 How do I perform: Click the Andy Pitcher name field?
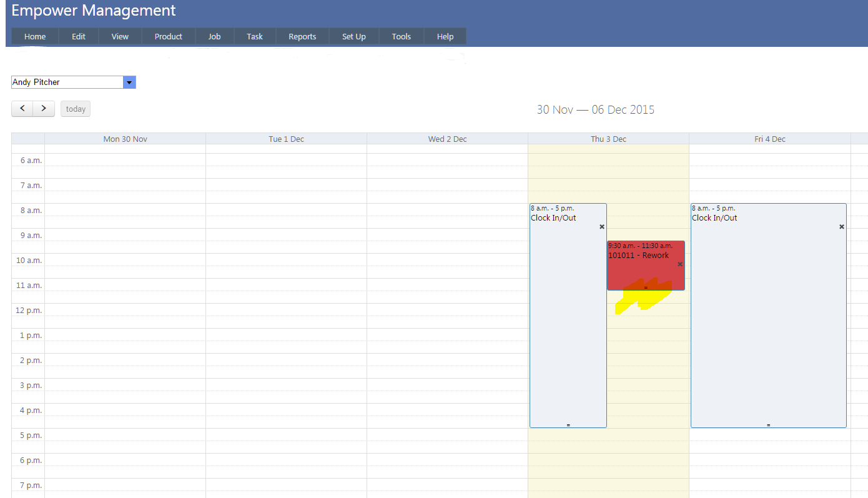pyautogui.click(x=67, y=82)
